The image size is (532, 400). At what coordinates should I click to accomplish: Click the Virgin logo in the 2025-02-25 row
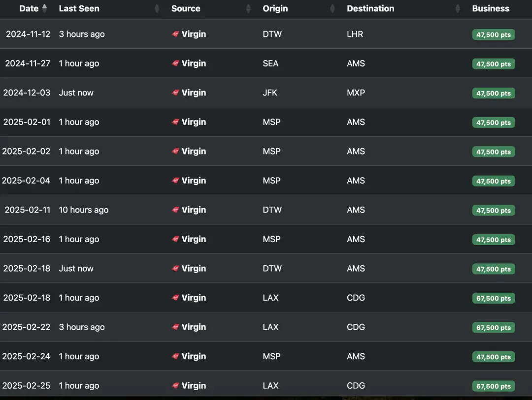click(x=175, y=386)
